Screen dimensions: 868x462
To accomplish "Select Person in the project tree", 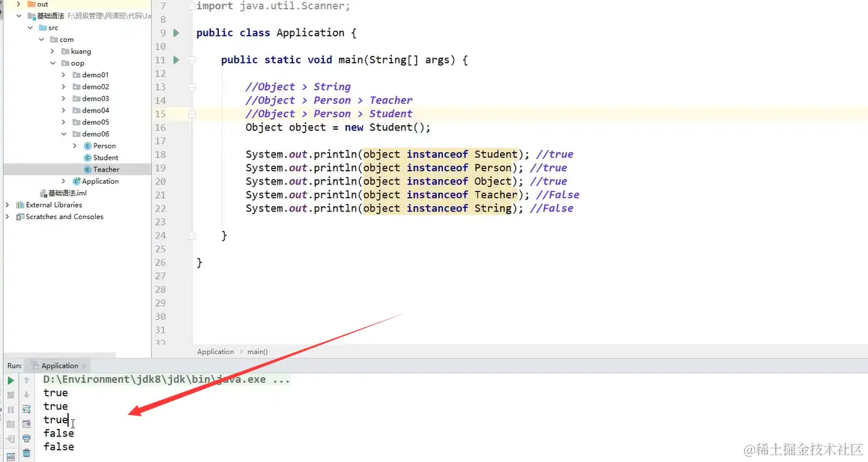I will click(104, 145).
